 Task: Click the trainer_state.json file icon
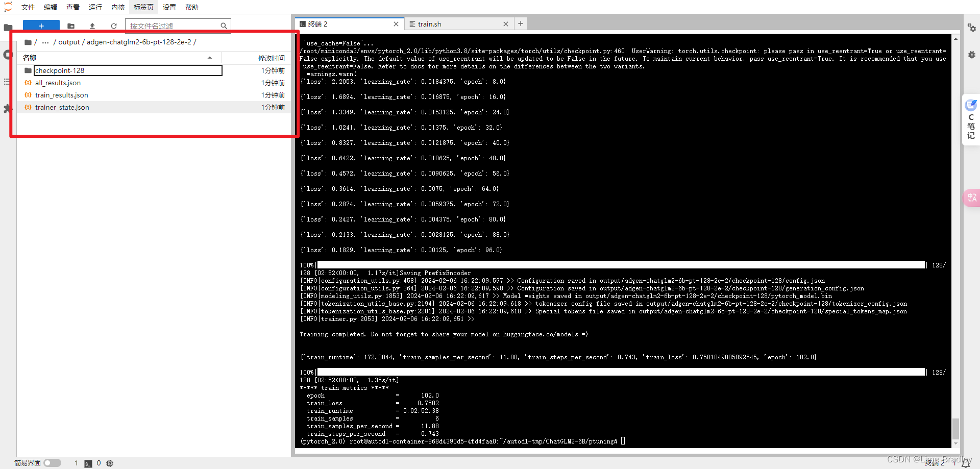[x=28, y=107]
